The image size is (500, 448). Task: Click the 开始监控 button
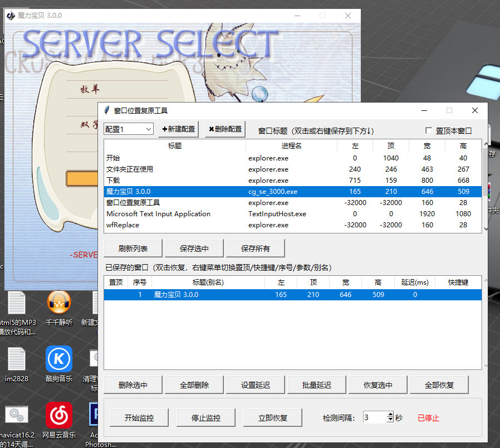[139, 418]
